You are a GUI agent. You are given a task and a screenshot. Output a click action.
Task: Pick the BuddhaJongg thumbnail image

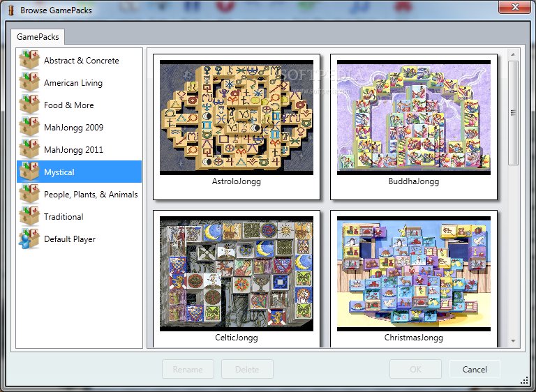pos(414,118)
